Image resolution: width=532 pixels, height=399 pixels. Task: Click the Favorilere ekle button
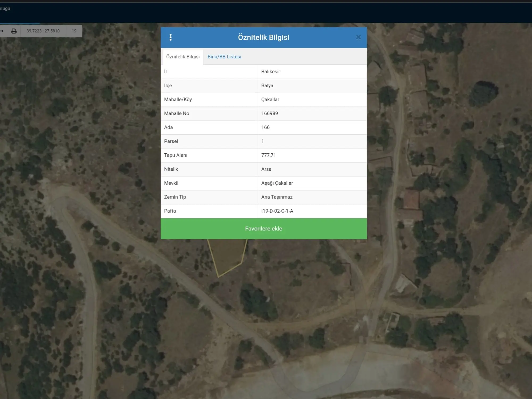[x=264, y=229]
